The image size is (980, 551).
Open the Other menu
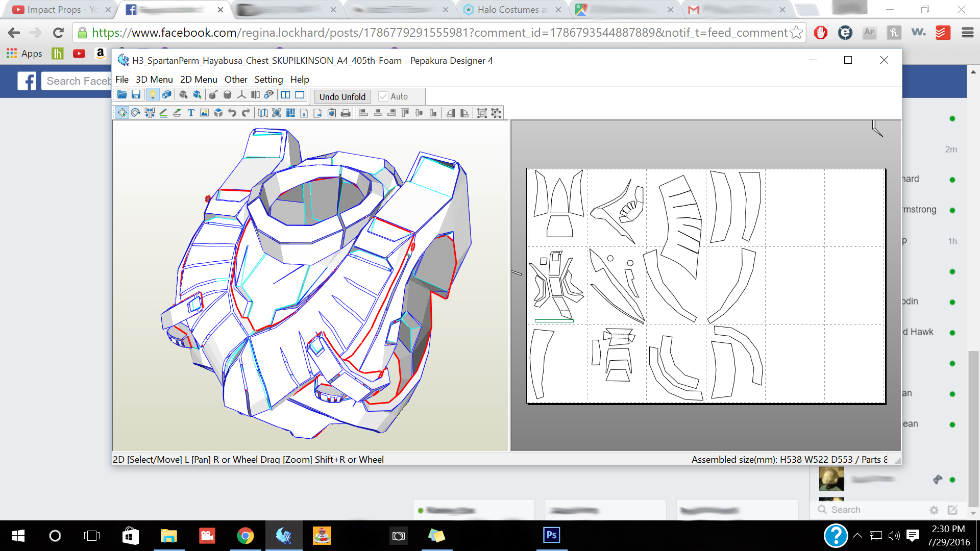236,79
